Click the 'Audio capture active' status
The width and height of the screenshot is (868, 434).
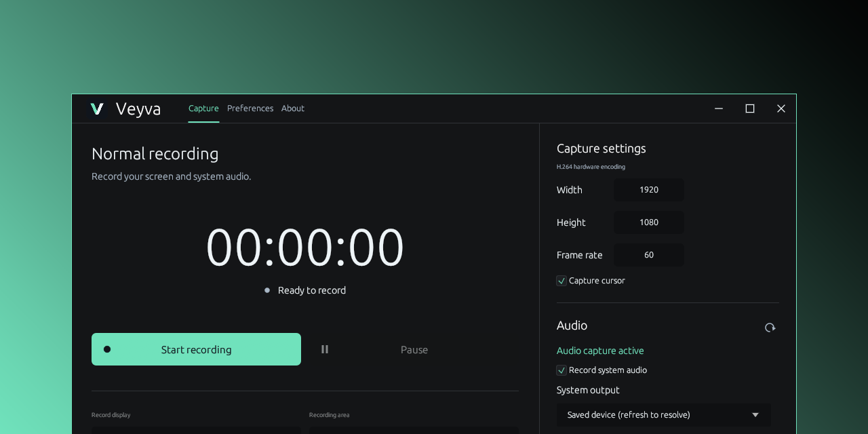coord(600,351)
